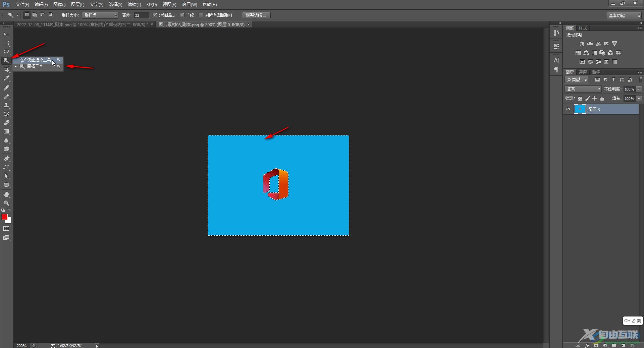
Task: Select the Spot Healing Brush tool
Action: click(x=6, y=88)
